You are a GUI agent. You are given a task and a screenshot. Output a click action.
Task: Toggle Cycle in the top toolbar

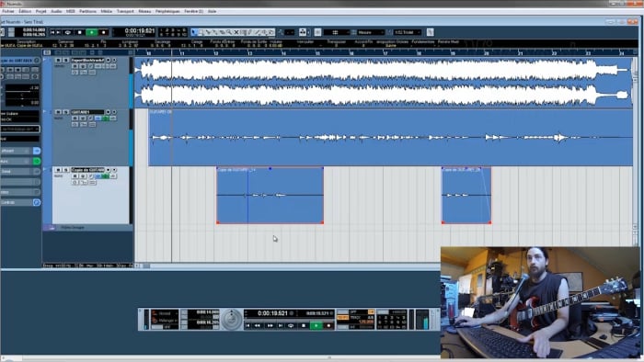[x=68, y=32]
